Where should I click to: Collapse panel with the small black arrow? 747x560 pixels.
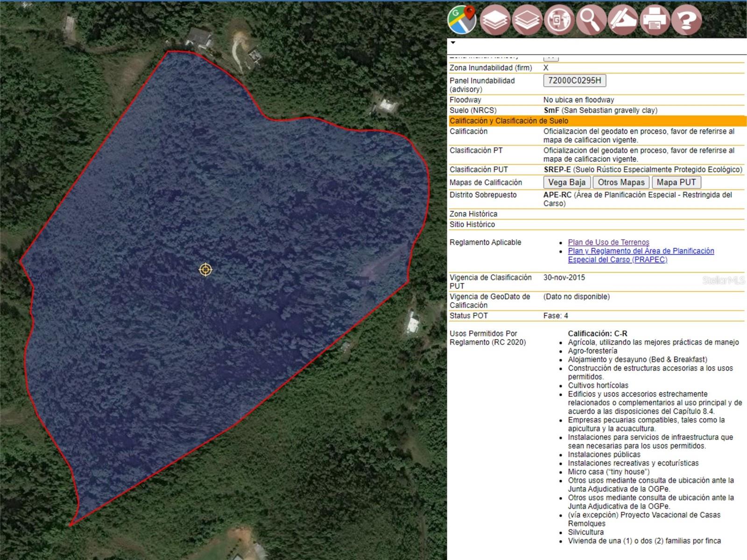[452, 43]
